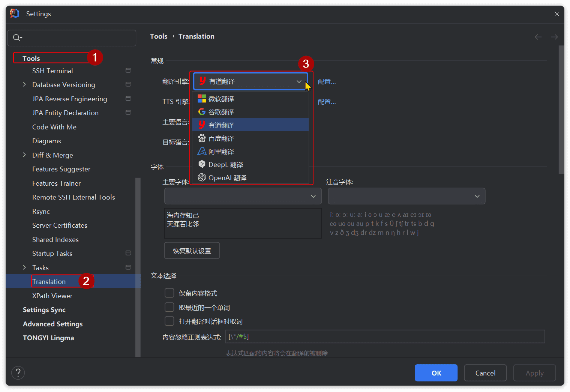The height and width of the screenshot is (392, 570).
Task: Open the 主要字体 font dropdown
Action: coord(243,196)
